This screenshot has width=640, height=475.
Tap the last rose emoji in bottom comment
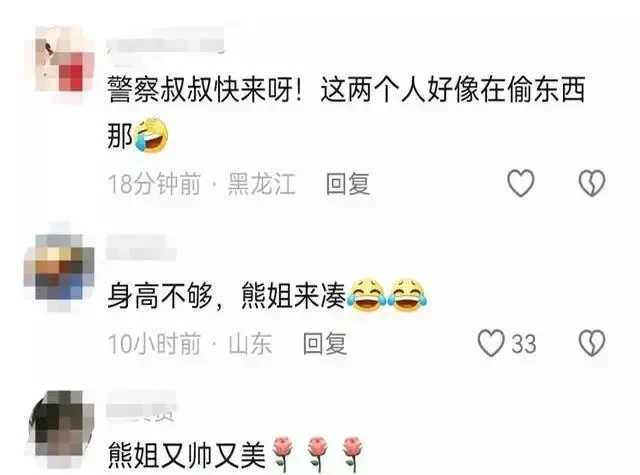353,454
